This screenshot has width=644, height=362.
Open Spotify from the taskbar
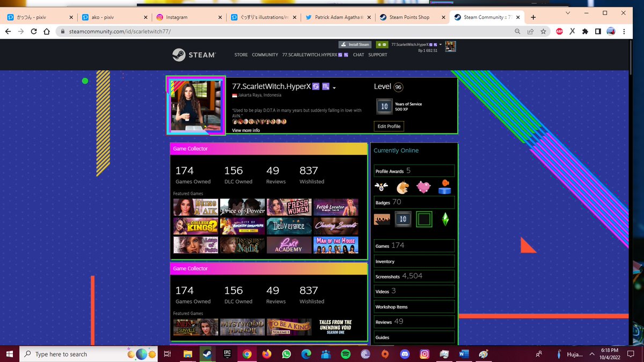coord(346,354)
